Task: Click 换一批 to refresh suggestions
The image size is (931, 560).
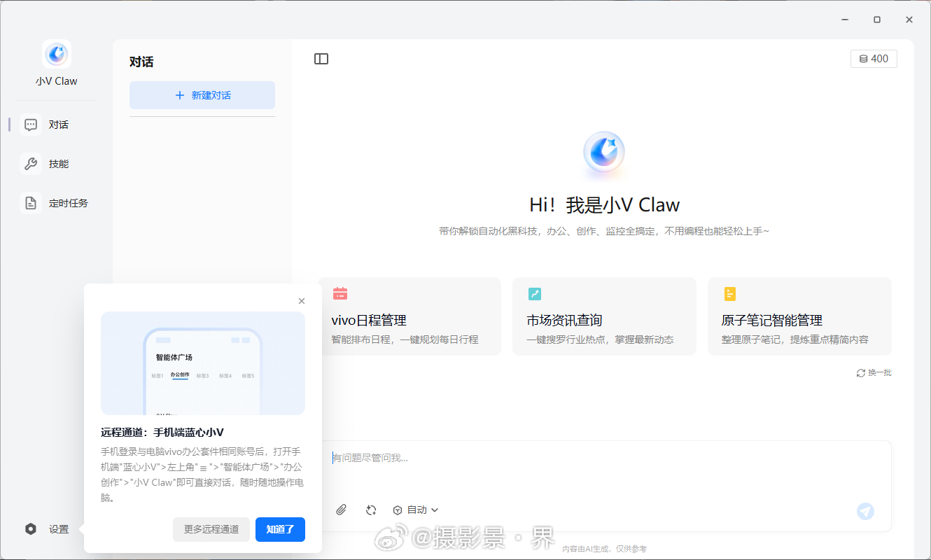Action: tap(874, 373)
